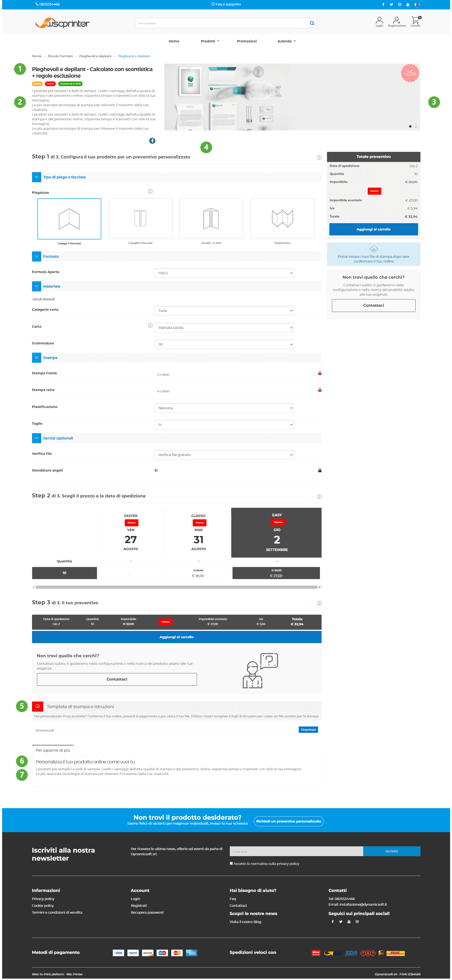
Task: Click the red upload icon near Template di stampa
Action: point(38,706)
